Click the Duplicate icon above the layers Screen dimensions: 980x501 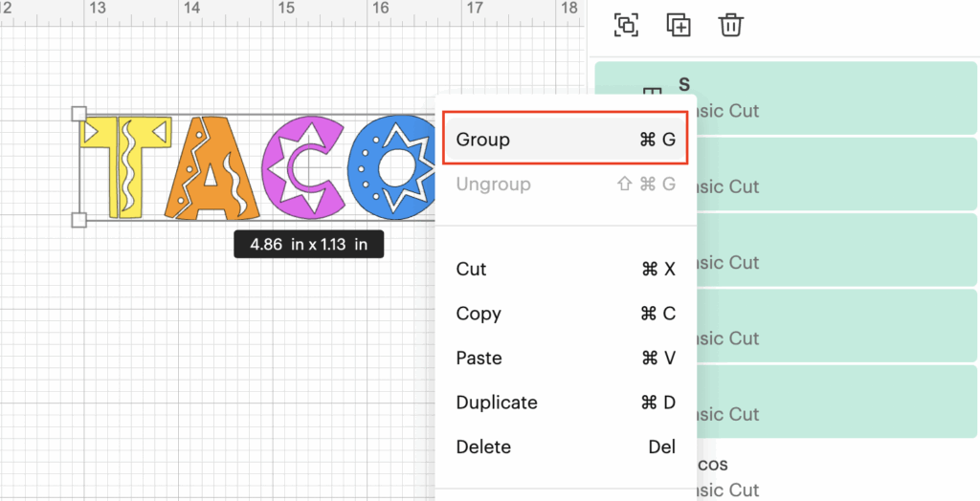tap(679, 25)
